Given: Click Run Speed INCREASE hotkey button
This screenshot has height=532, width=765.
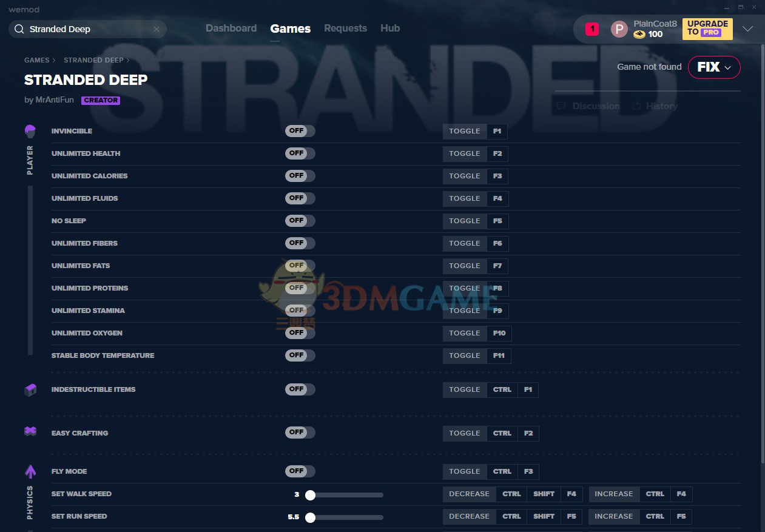Looking at the screenshot, I should (x=613, y=516).
